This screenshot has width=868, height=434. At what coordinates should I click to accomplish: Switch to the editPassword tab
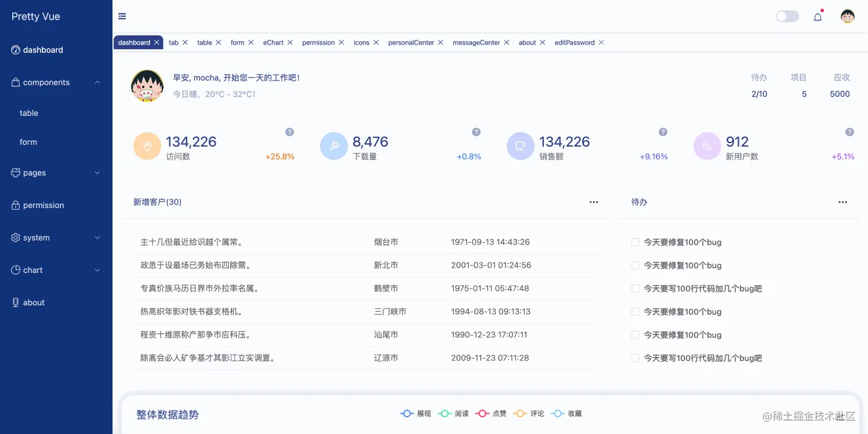coord(575,42)
